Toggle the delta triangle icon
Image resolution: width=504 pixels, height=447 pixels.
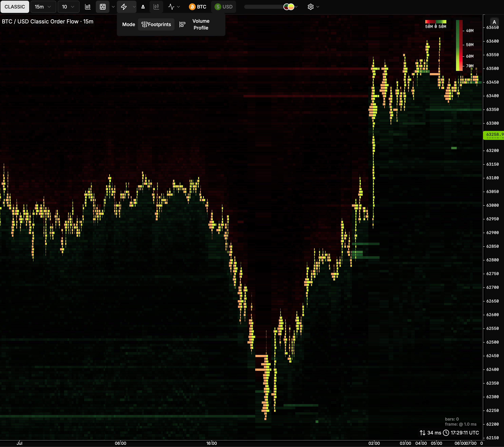point(143,7)
